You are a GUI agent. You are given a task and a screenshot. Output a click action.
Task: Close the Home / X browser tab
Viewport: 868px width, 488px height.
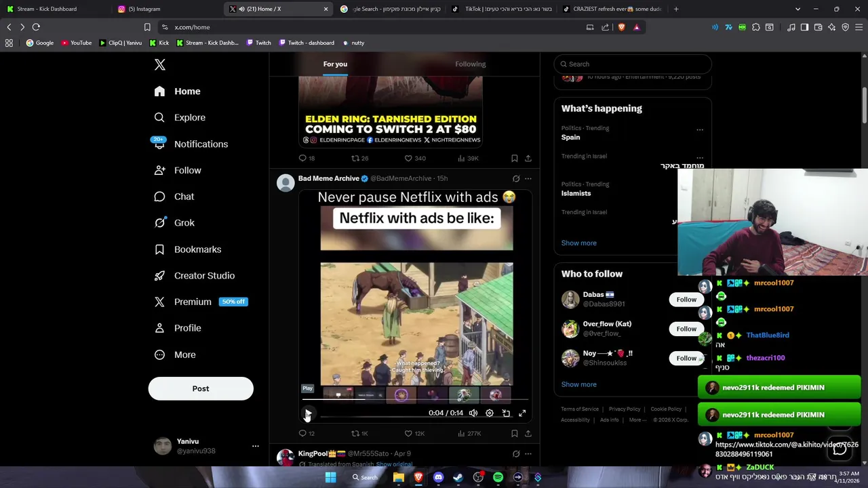pos(325,9)
